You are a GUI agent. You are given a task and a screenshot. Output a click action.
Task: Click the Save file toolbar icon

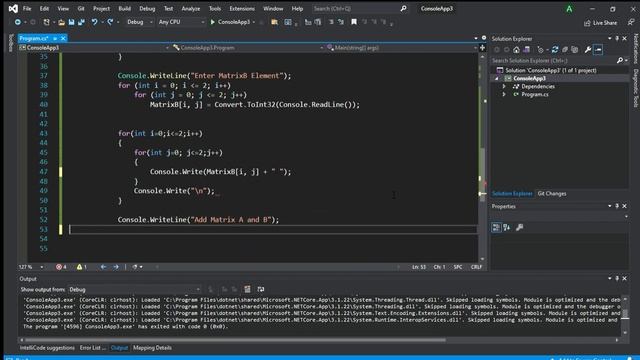click(71, 22)
